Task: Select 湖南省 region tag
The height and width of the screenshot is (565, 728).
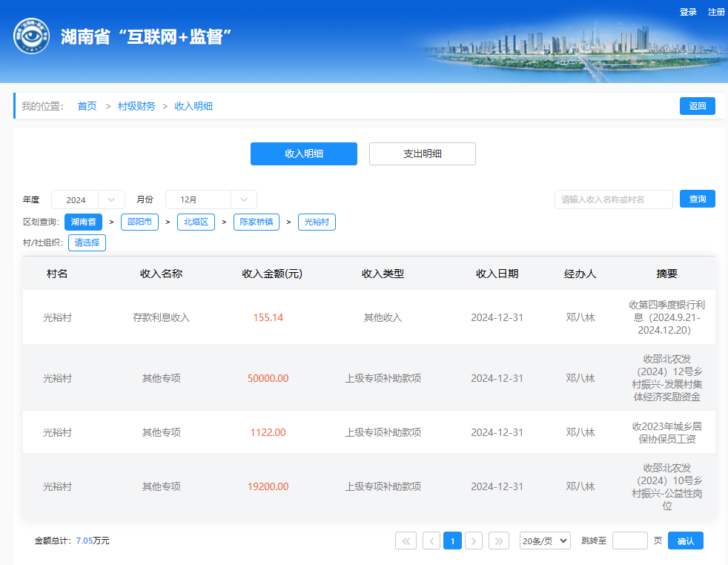Action: point(83,222)
